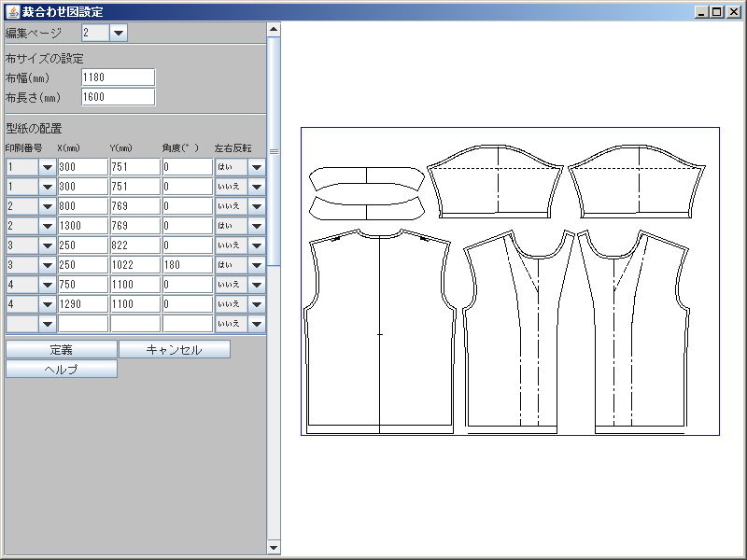Image resolution: width=747 pixels, height=560 pixels.
Task: Open 左右反転 dropdown in the X 800 row
Action: pyautogui.click(x=257, y=206)
